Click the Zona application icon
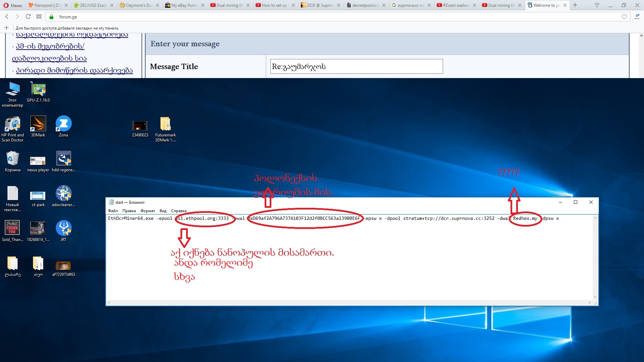Image resolution: width=644 pixels, height=362 pixels. pyautogui.click(x=63, y=124)
